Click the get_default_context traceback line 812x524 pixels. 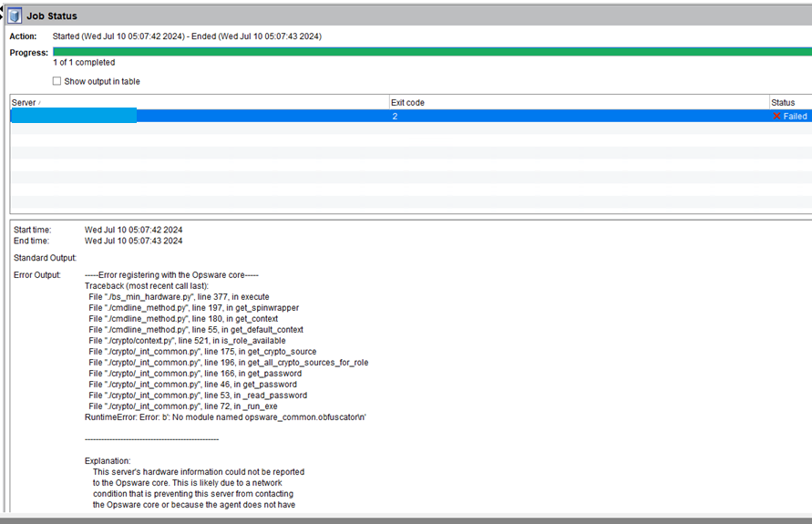pos(196,329)
